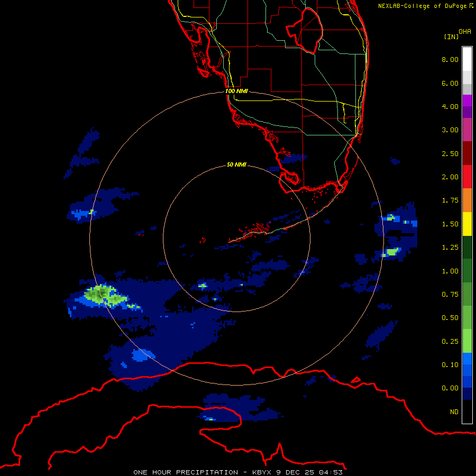The height and width of the screenshot is (476, 476).
Task: Click the 04:53 timestamp
Action: tap(331, 472)
